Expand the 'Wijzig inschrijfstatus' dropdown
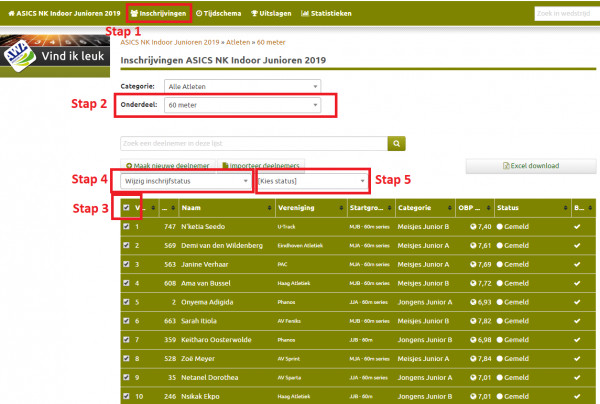The width and height of the screenshot is (600, 404). click(186, 181)
